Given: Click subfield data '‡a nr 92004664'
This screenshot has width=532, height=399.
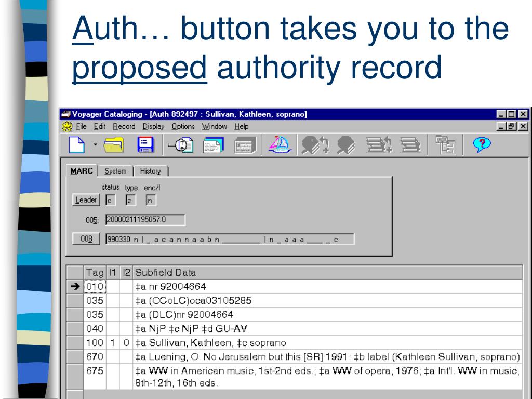Looking at the screenshot, I should pos(170,287).
